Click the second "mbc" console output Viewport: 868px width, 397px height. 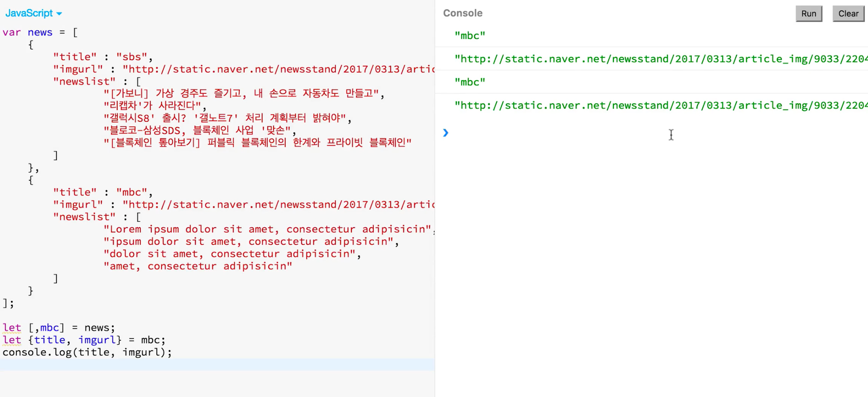pyautogui.click(x=470, y=82)
